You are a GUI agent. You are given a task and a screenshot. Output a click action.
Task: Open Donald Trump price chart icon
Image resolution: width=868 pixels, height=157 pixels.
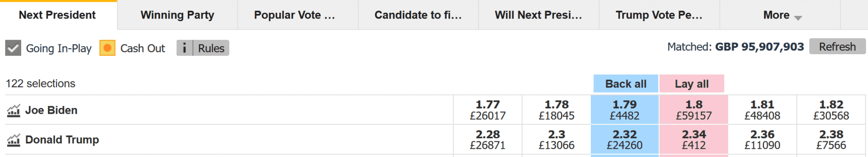pyautogui.click(x=14, y=140)
